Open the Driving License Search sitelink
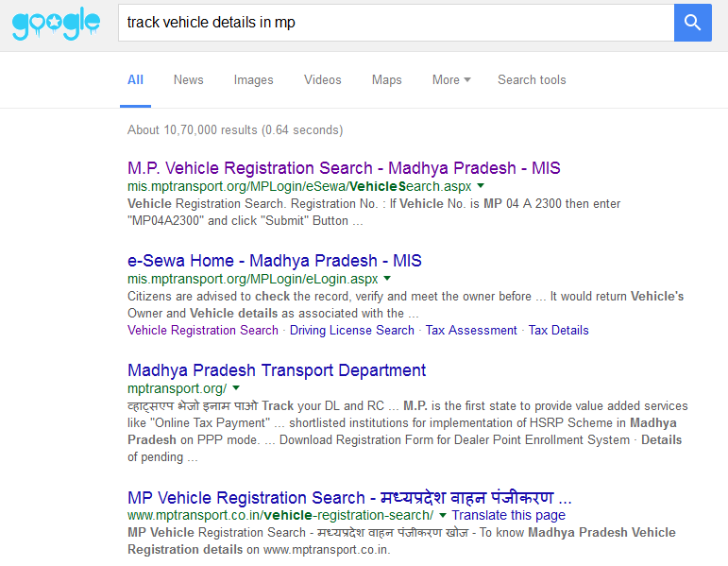The width and height of the screenshot is (728, 566). coord(352,330)
